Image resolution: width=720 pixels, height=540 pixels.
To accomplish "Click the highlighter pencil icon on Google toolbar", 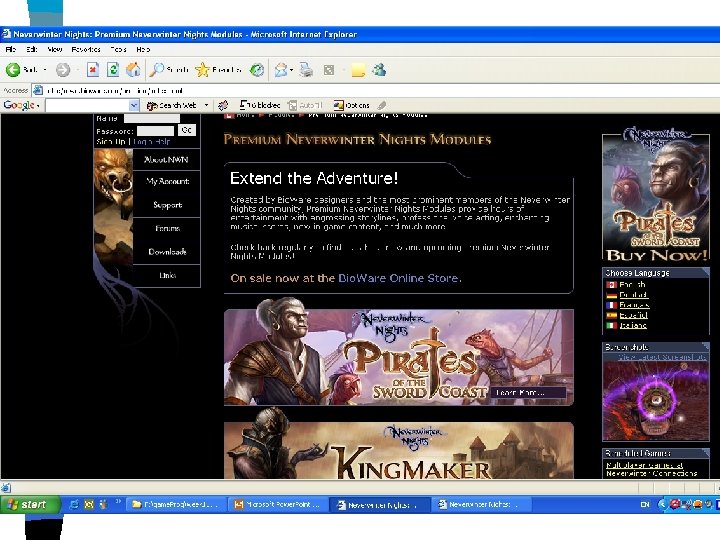I will tap(382, 106).
